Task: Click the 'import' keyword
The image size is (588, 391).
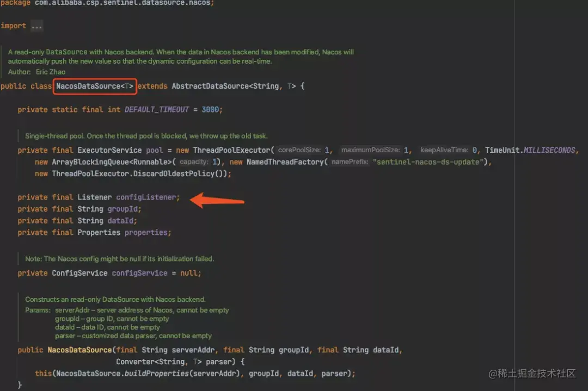Action: pos(13,26)
